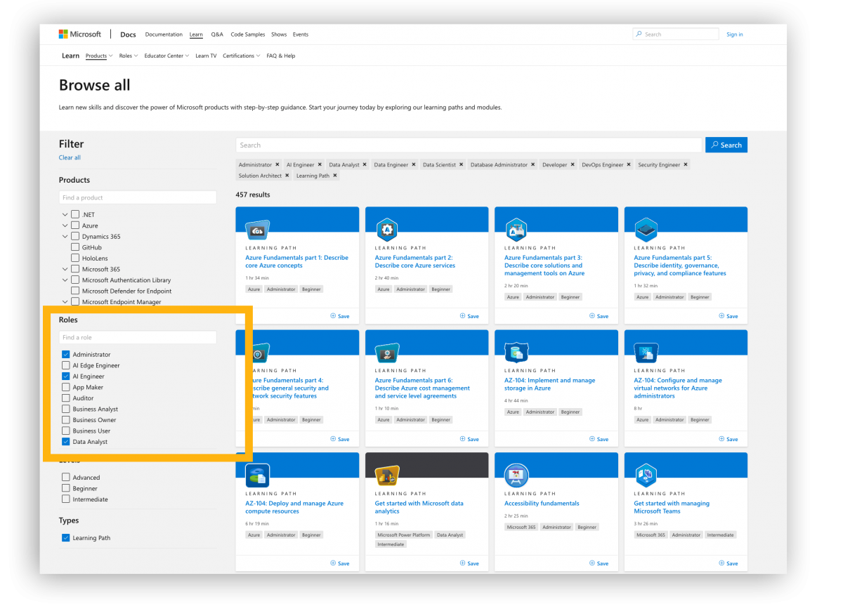
Task: Click the blue Search button
Action: tap(726, 145)
